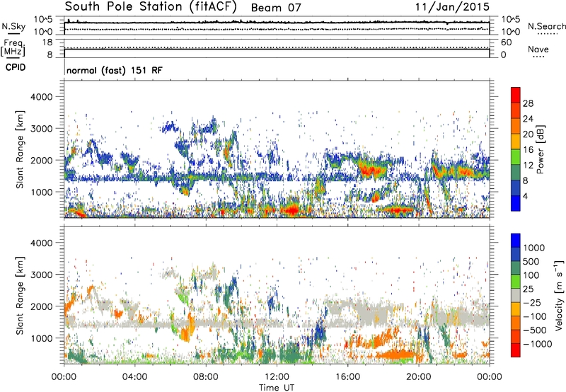
Task: Click the 'Velocity [m s-1]' colorbar label
Action: coord(559,295)
